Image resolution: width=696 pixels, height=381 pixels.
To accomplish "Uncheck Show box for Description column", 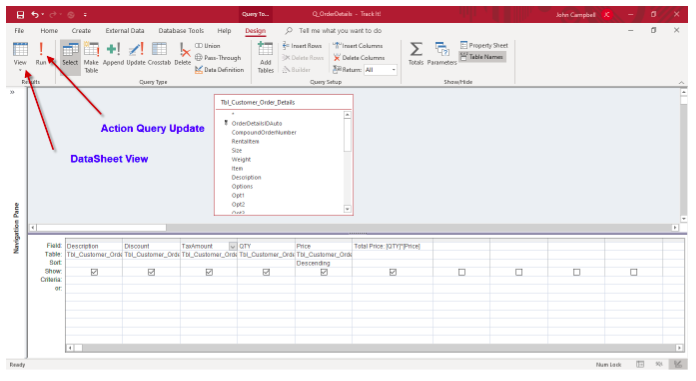I will tap(94, 272).
